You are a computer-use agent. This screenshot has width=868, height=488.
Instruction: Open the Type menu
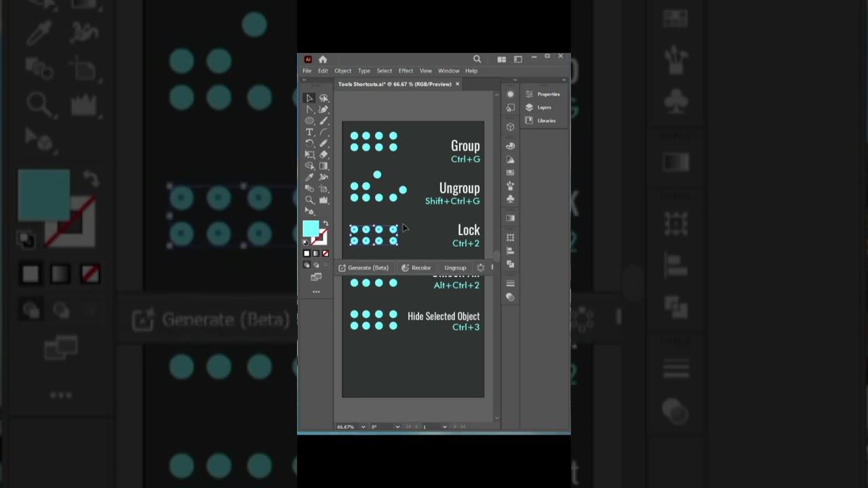[x=364, y=70]
